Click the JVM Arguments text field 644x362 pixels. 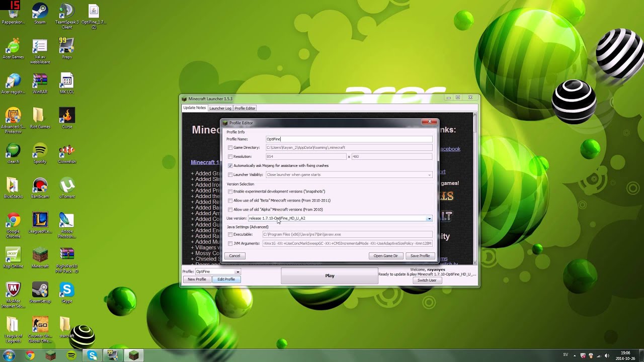[x=347, y=243]
